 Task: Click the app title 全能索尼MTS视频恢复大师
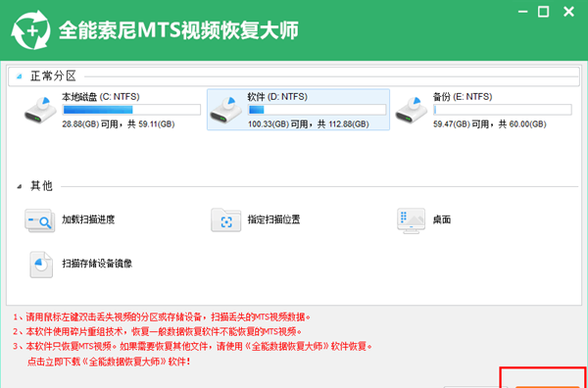179,30
